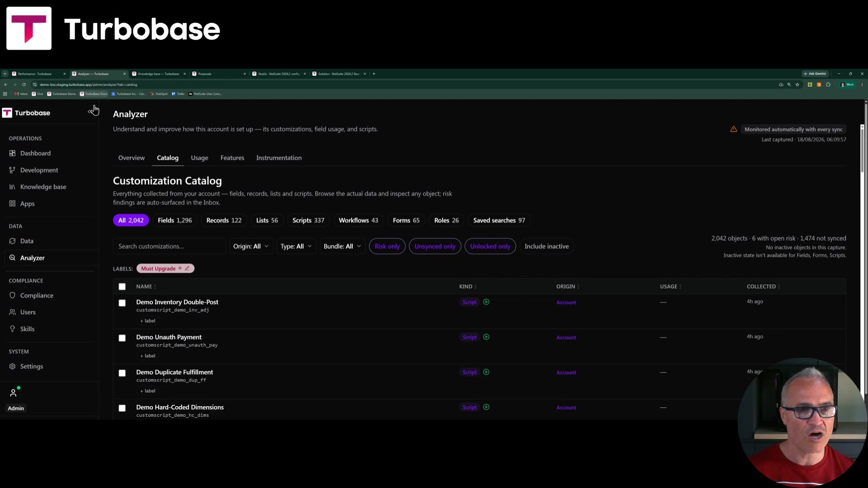This screenshot has height=488, width=868.
Task: Click the Users people icon
Action: tap(12, 312)
